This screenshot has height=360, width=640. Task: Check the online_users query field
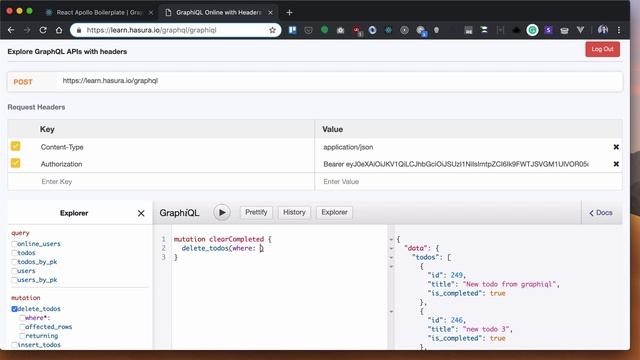14,244
